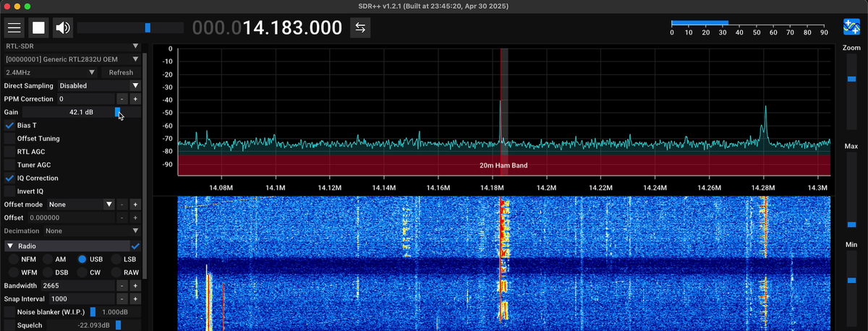868x331 pixels.
Task: Stop the SDR playback
Action: [38, 28]
